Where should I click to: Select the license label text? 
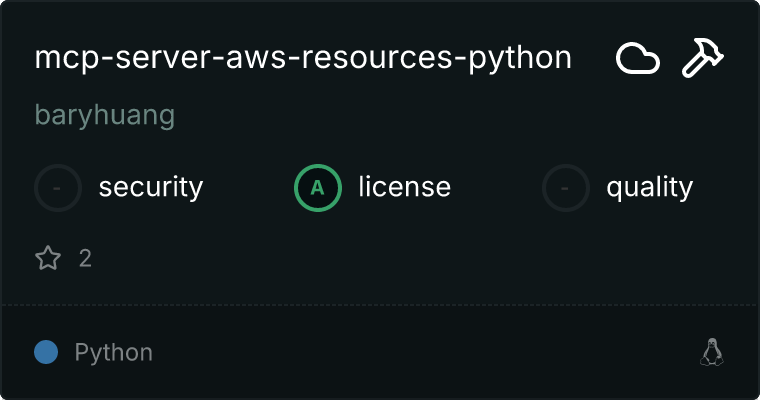404,187
